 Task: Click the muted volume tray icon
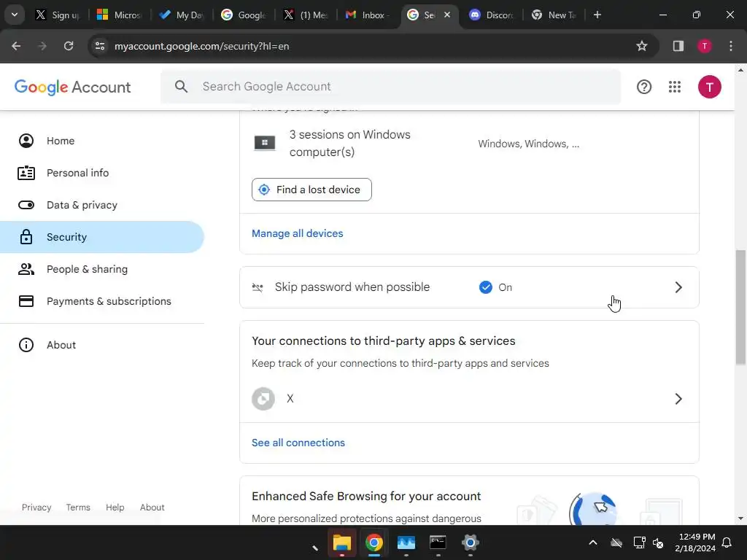(658, 542)
